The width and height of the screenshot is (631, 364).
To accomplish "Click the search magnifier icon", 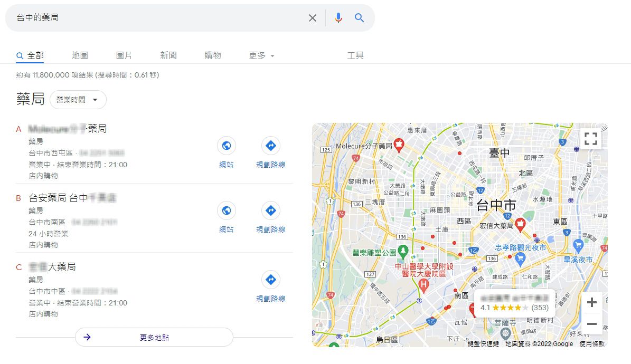I will tap(360, 17).
